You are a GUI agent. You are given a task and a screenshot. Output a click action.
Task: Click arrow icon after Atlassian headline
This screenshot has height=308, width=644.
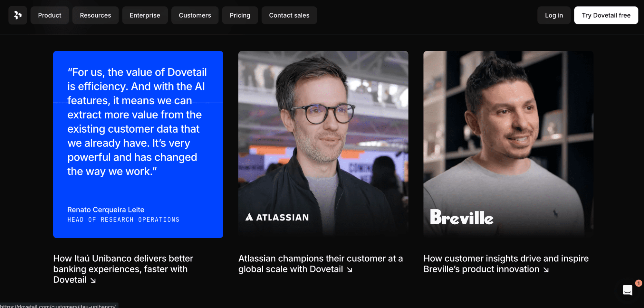350,270
